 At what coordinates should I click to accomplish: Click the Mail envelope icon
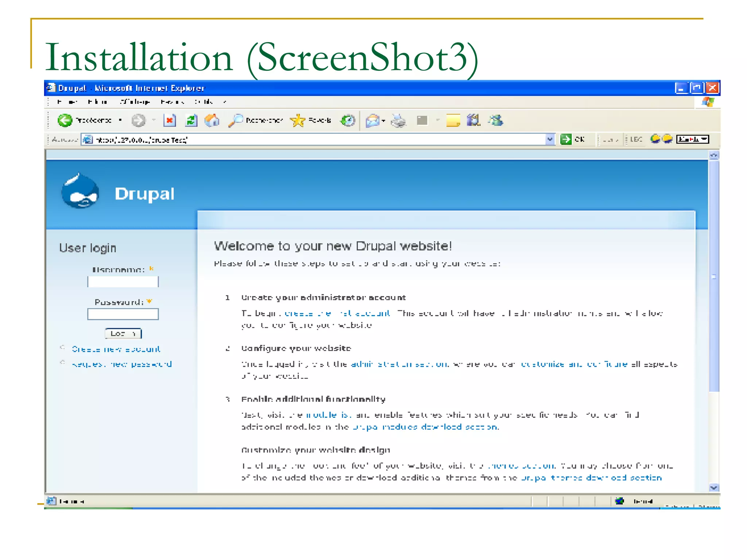point(372,120)
